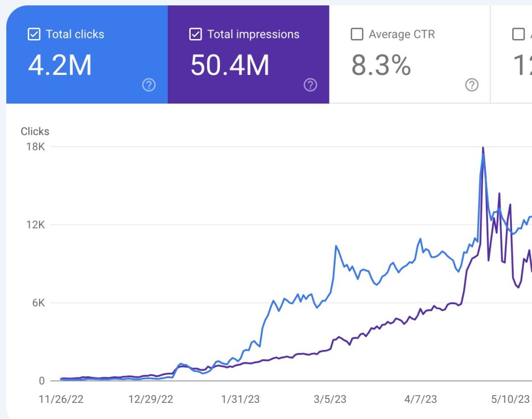The width and height of the screenshot is (532, 419).
Task: Select the 8.3% average CTR value
Action: point(381,65)
